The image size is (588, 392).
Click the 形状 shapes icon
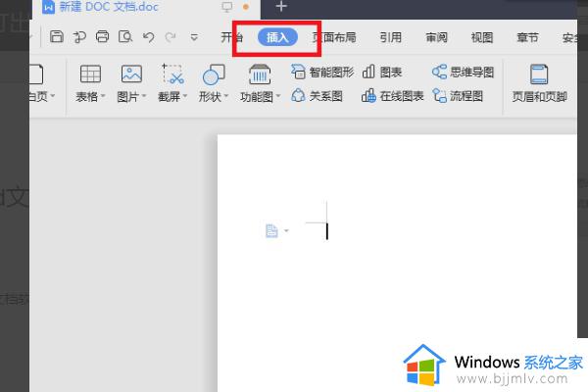pos(214,73)
